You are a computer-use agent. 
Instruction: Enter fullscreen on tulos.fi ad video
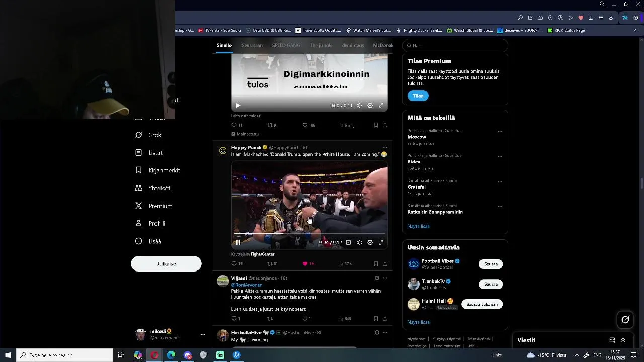pyautogui.click(x=381, y=106)
